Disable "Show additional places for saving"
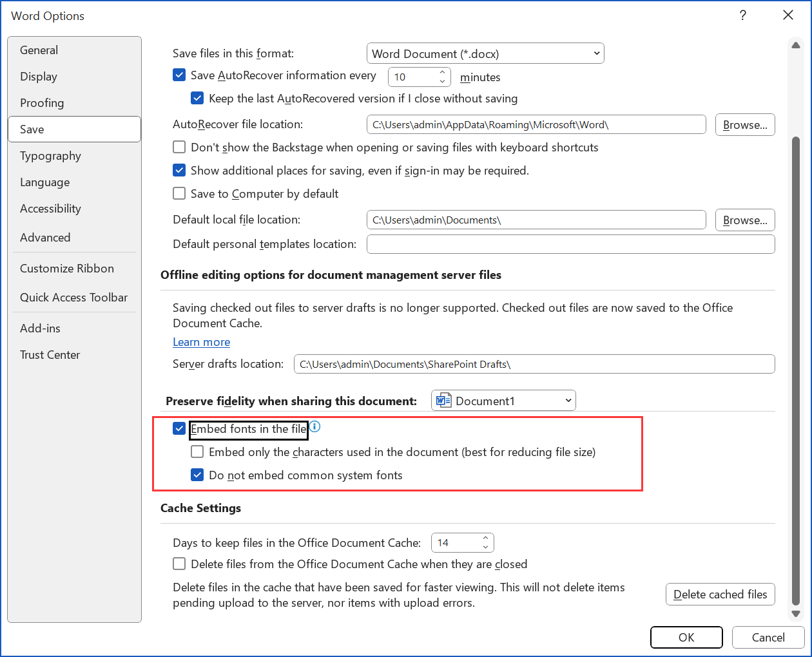812x657 pixels. click(179, 170)
